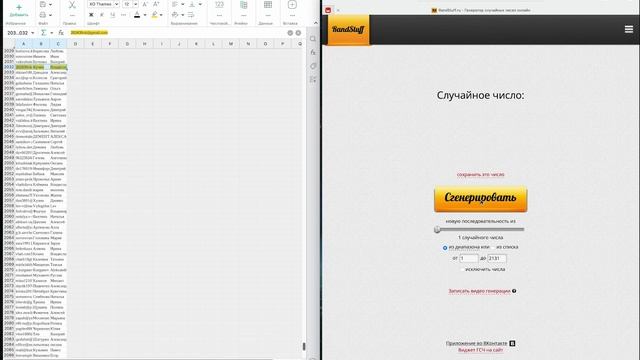Screen dimensions: 640x360
Task: Click the Sum sigma icon
Action: click(x=44, y=33)
